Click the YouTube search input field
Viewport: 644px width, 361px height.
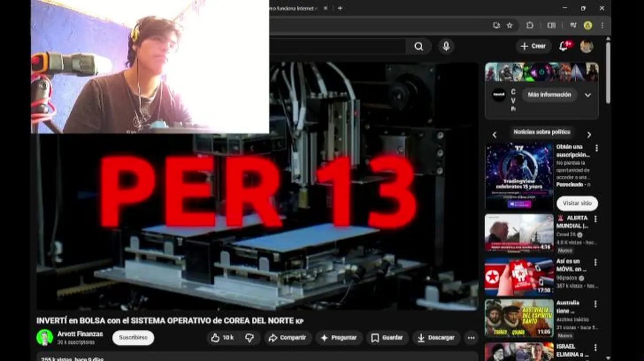click(337, 47)
